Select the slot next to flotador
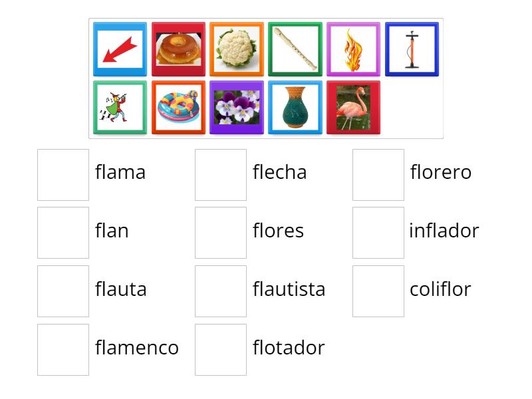This screenshot has height=399, width=532. pos(221,349)
